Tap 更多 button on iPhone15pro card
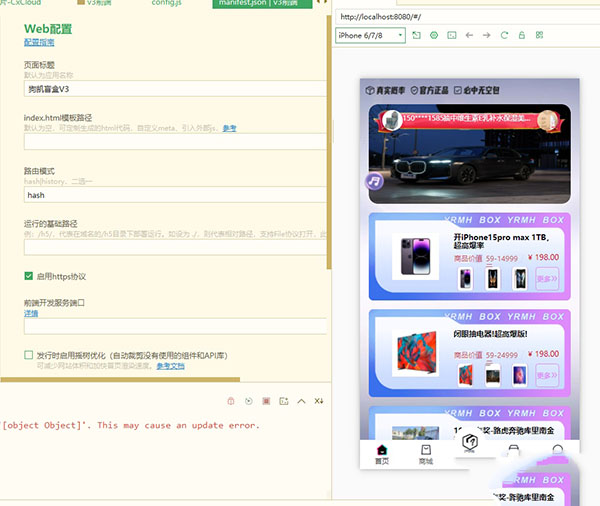Image resolution: width=600 pixels, height=506 pixels. pos(547,279)
